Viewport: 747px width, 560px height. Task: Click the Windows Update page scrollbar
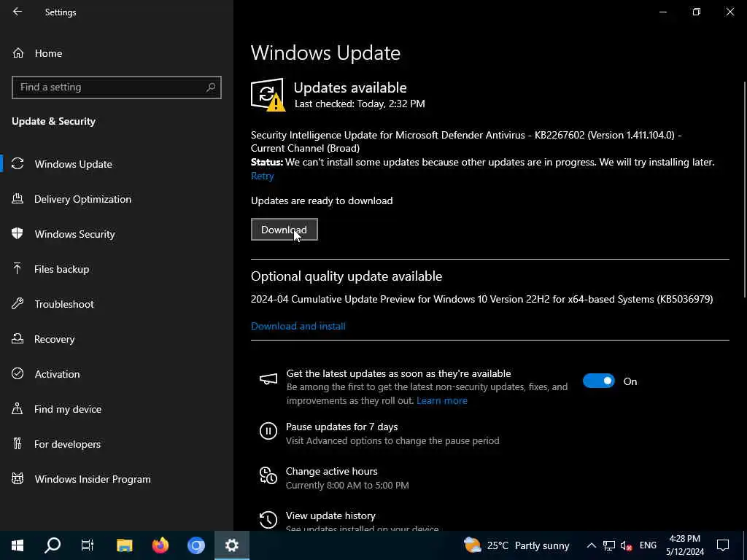point(745,190)
